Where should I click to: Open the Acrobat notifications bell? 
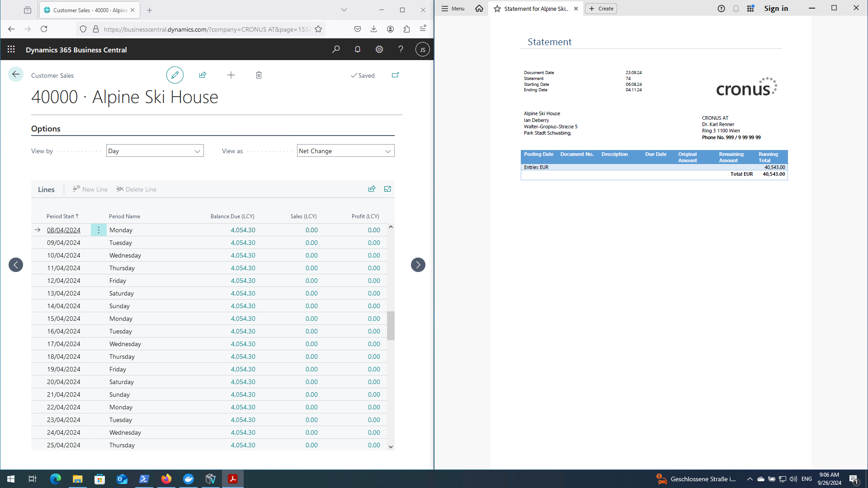tap(736, 9)
